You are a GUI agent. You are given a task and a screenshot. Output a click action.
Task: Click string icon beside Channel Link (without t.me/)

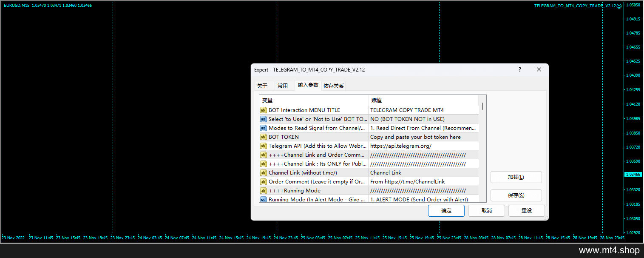(263, 173)
